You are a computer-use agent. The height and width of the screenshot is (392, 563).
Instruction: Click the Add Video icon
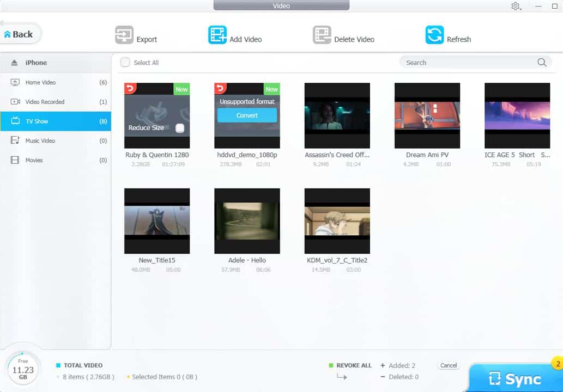click(217, 35)
